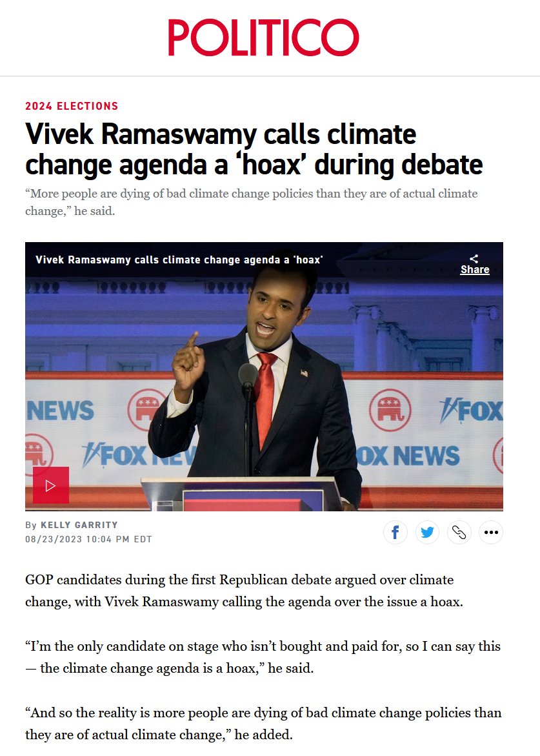
Task: Share article on Facebook
Action: 395,532
